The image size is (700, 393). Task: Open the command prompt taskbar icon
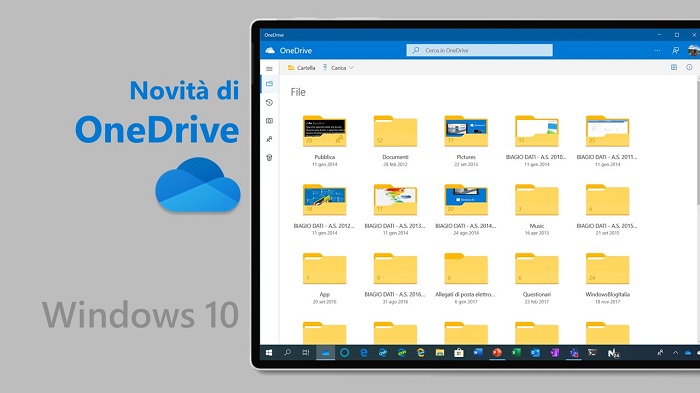(x=592, y=353)
